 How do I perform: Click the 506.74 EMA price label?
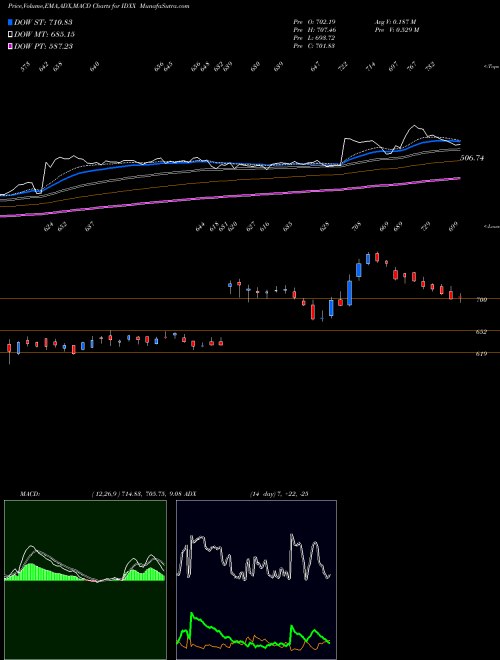[x=472, y=158]
